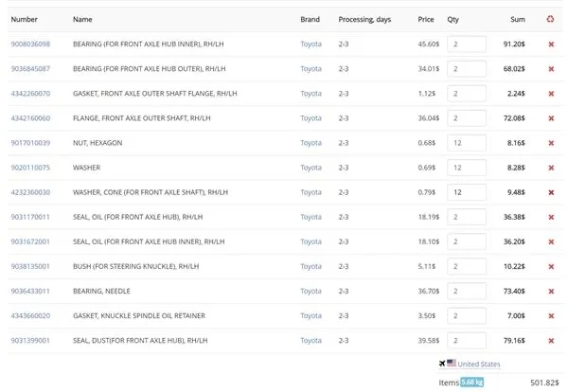The height and width of the screenshot is (392, 568).
Task: Edit quantity field for NUT, HEXAGON
Action: click(467, 143)
